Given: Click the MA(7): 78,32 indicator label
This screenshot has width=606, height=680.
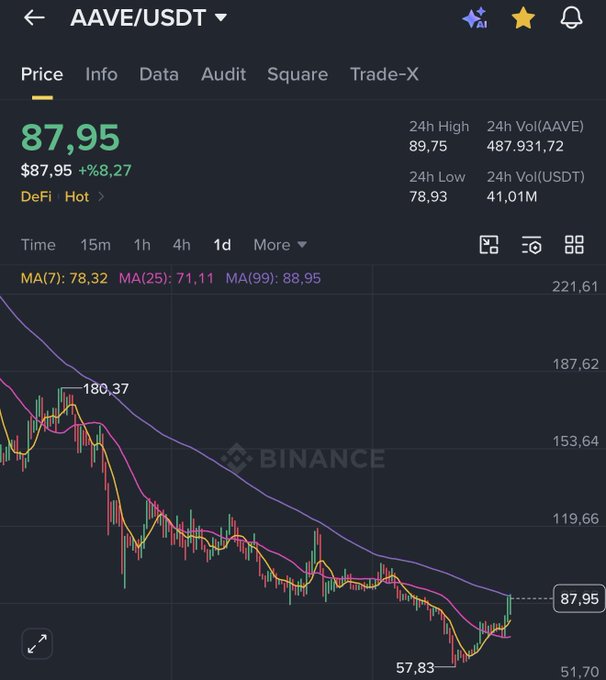Looking at the screenshot, I should [x=64, y=278].
